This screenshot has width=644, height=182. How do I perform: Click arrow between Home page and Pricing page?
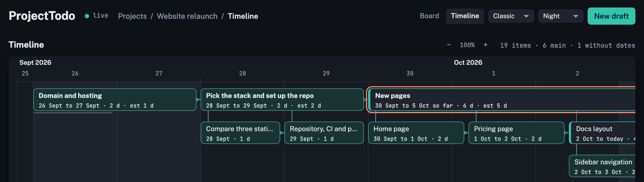pos(466,133)
